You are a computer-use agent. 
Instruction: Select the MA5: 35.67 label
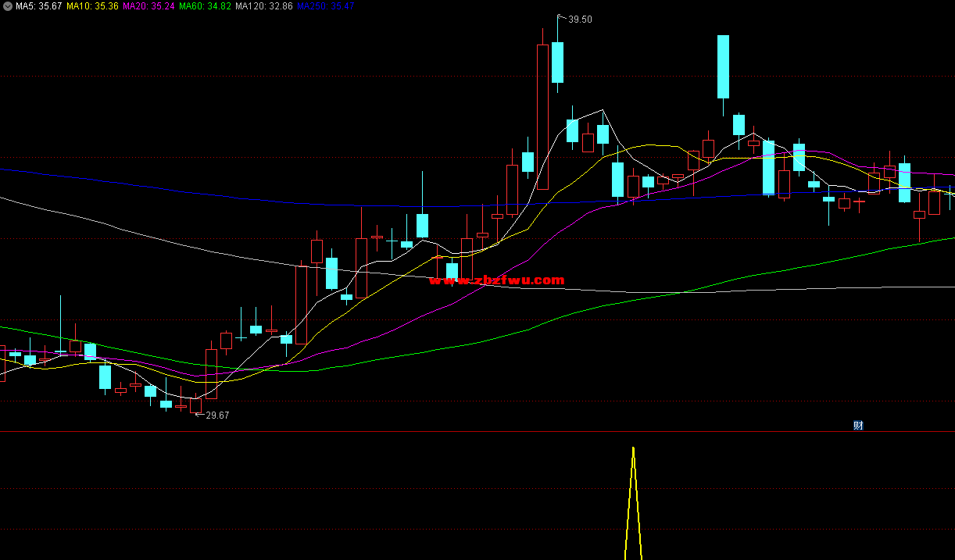(x=38, y=6)
